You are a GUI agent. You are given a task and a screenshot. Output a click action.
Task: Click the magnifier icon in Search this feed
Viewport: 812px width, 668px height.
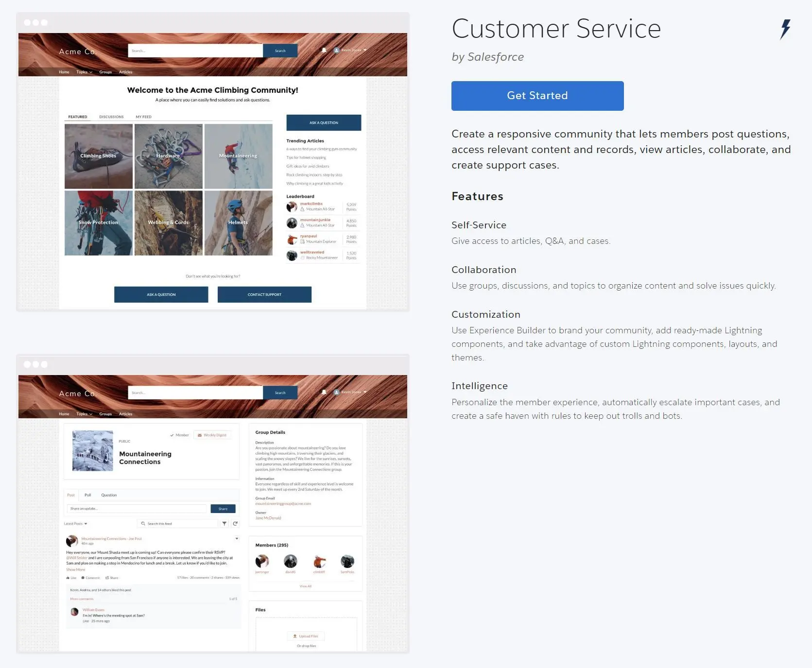point(143,524)
